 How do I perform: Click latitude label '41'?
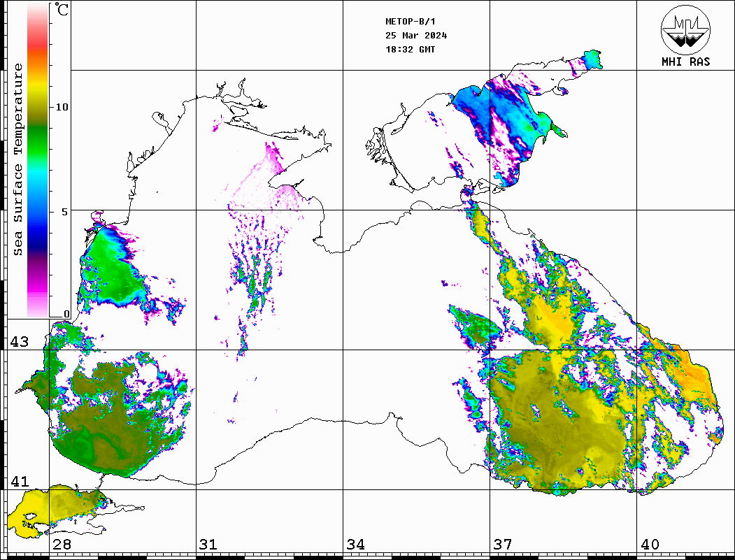click(20, 482)
